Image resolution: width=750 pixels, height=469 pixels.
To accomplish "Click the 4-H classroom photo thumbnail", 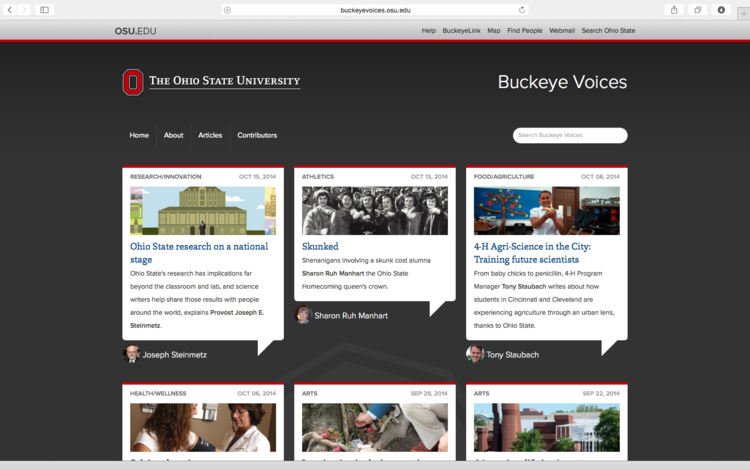I will point(547,211).
